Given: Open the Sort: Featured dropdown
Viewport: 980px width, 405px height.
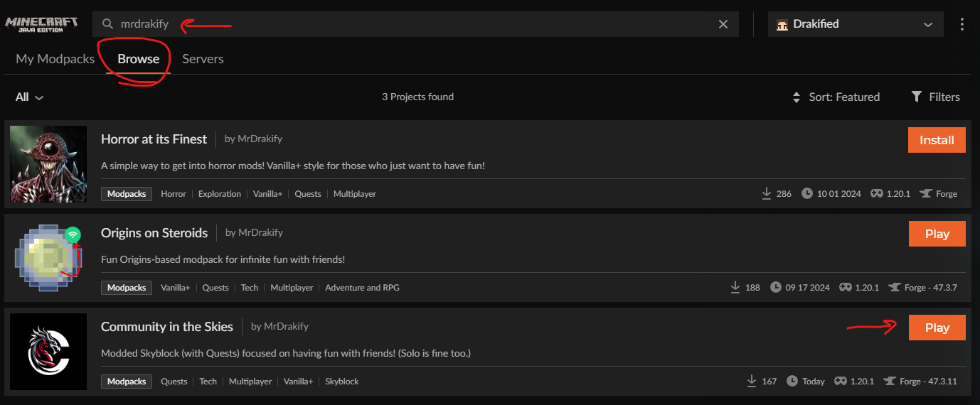Looking at the screenshot, I should pos(843,97).
